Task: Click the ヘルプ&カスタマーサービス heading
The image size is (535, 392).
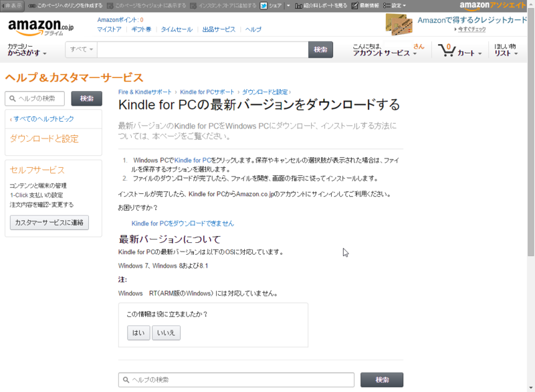Action: 74,78
